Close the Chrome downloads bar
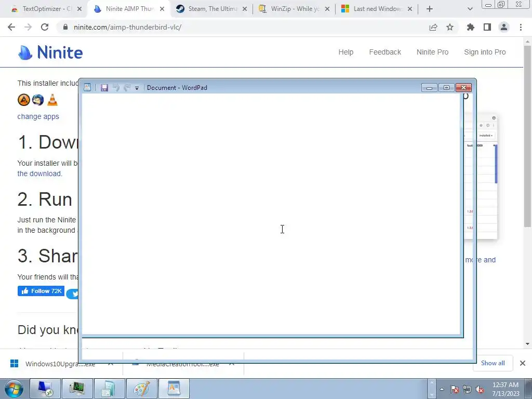The width and height of the screenshot is (532, 399). [523, 363]
